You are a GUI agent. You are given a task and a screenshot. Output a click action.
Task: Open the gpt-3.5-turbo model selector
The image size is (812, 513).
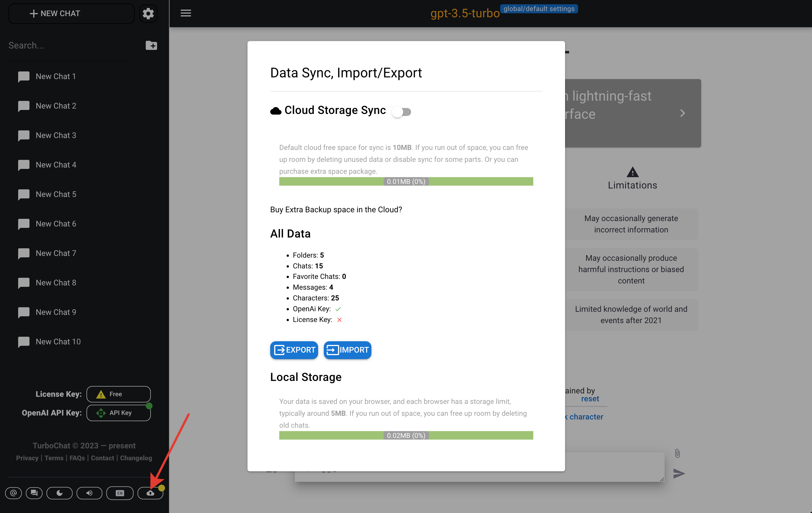point(465,13)
